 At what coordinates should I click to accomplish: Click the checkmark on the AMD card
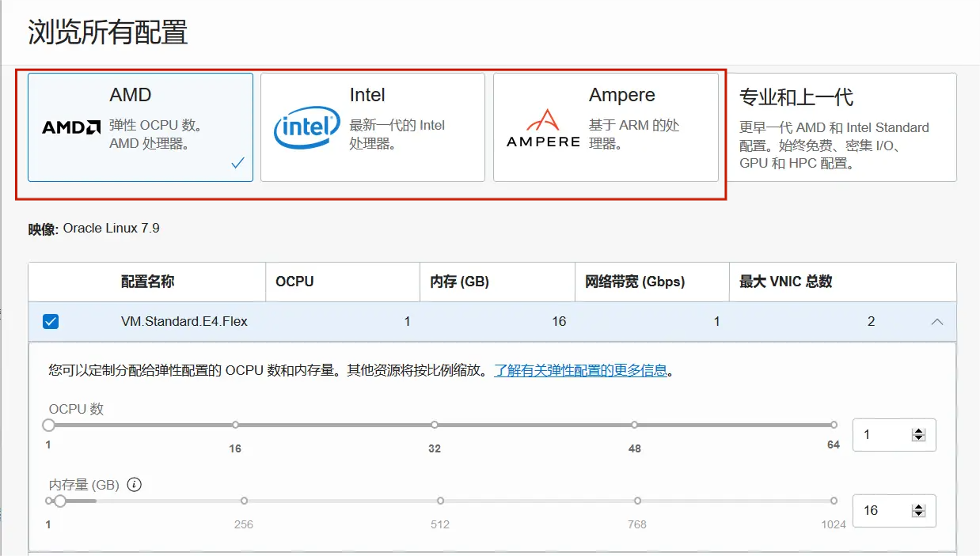tap(237, 163)
